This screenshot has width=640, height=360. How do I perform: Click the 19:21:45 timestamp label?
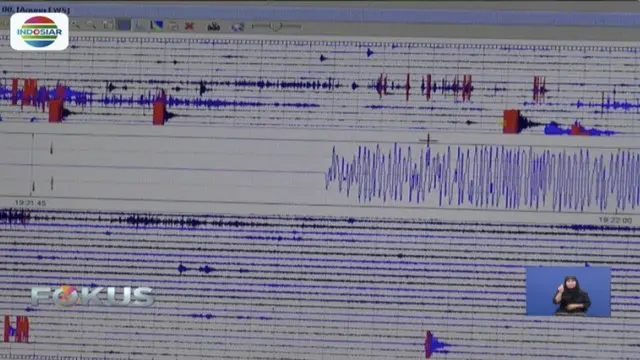(x=30, y=203)
